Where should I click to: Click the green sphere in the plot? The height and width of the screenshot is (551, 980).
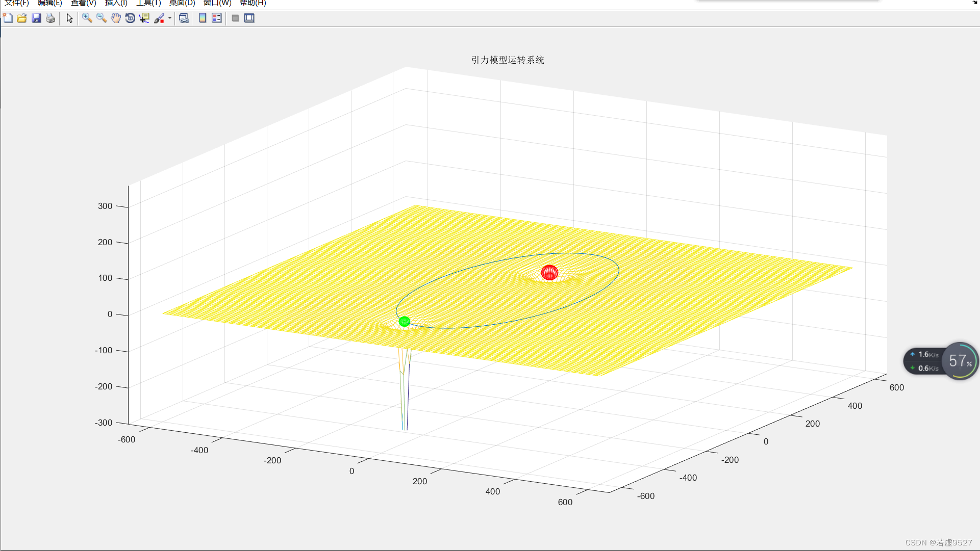(405, 322)
